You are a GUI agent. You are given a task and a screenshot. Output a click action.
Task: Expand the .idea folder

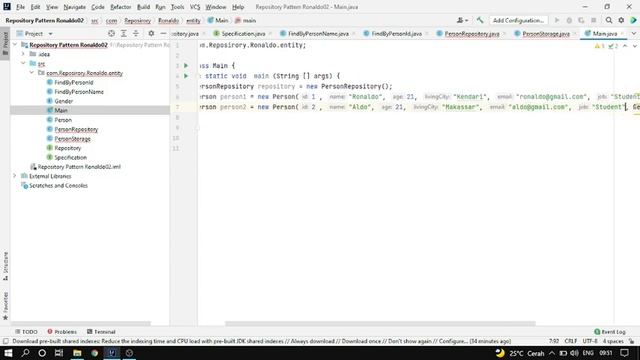tap(23, 54)
